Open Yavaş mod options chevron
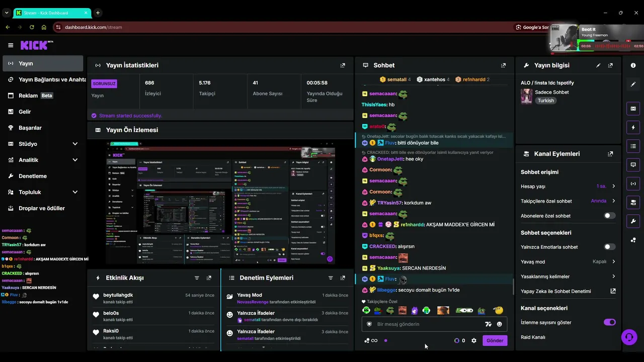Image resolution: width=644 pixels, height=362 pixels. click(614, 261)
